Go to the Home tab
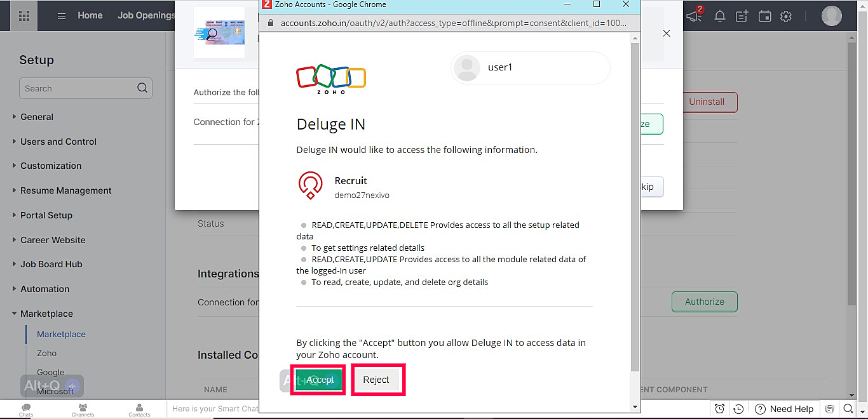Screen dimensions: 868x419 pyautogui.click(x=90, y=15)
